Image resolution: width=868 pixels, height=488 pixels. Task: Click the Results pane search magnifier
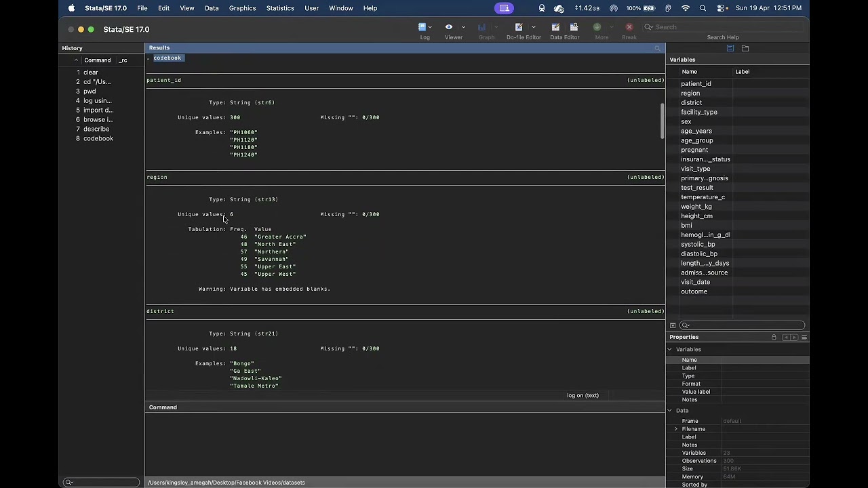657,48
